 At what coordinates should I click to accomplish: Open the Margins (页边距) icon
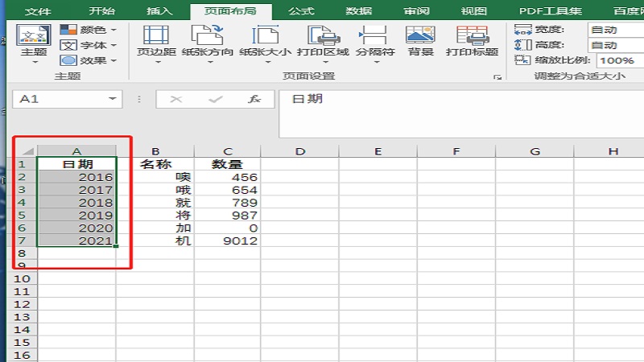155,40
